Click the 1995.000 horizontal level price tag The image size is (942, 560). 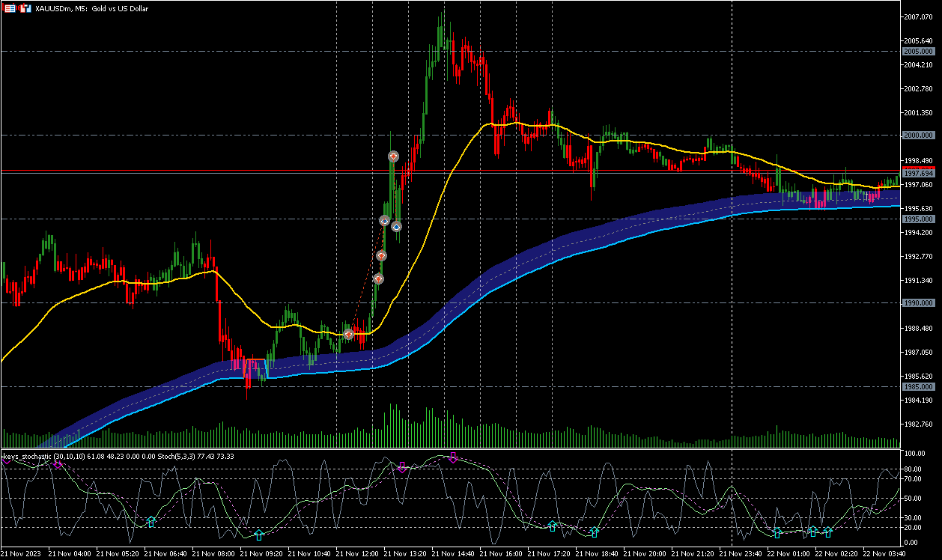point(918,219)
